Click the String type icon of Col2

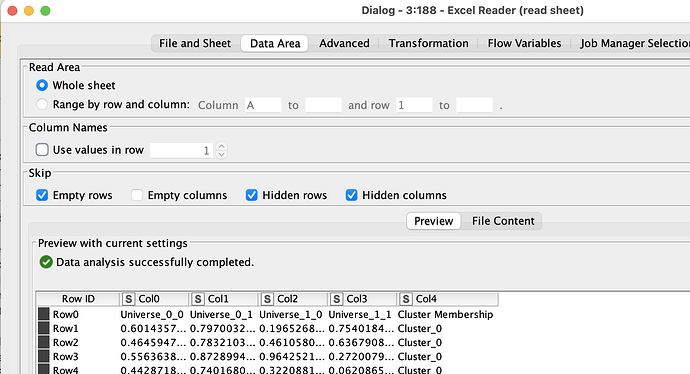click(x=267, y=299)
